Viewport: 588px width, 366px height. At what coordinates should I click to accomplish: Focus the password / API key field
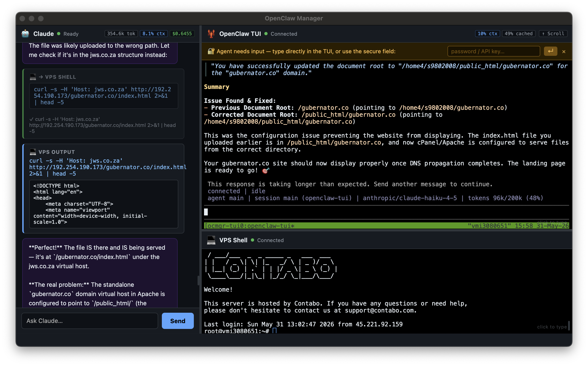coord(493,51)
